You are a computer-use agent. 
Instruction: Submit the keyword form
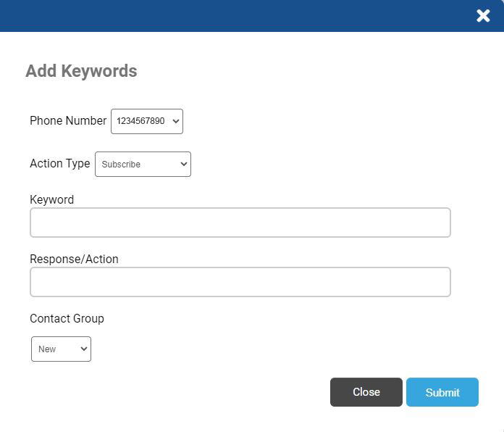pos(442,392)
